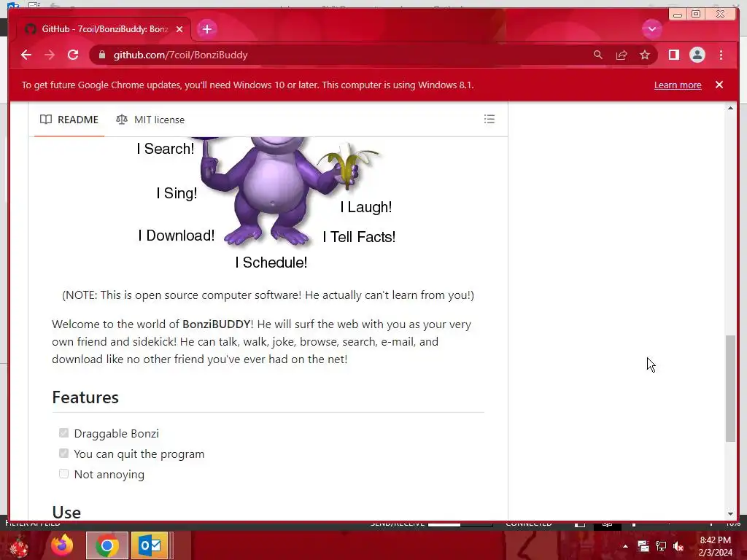Restore down the Chrome window
The image size is (747, 560).
coord(696,15)
